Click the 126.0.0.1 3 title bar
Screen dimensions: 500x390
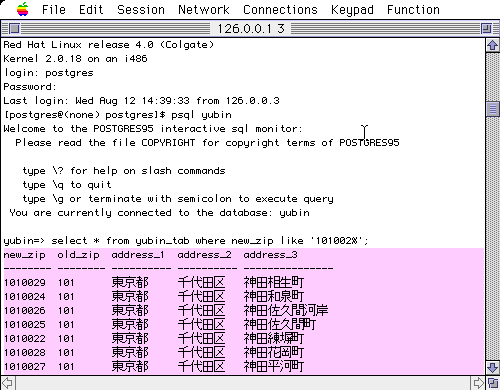coord(250,29)
